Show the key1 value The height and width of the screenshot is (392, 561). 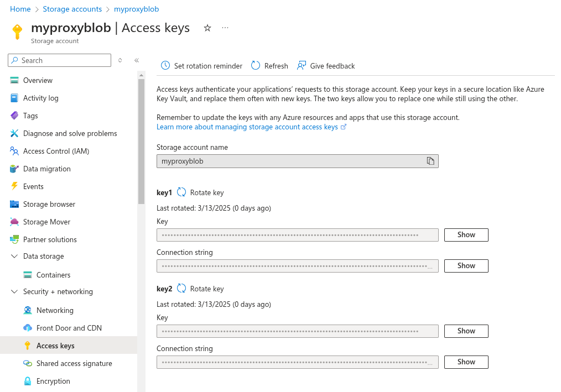click(x=466, y=234)
